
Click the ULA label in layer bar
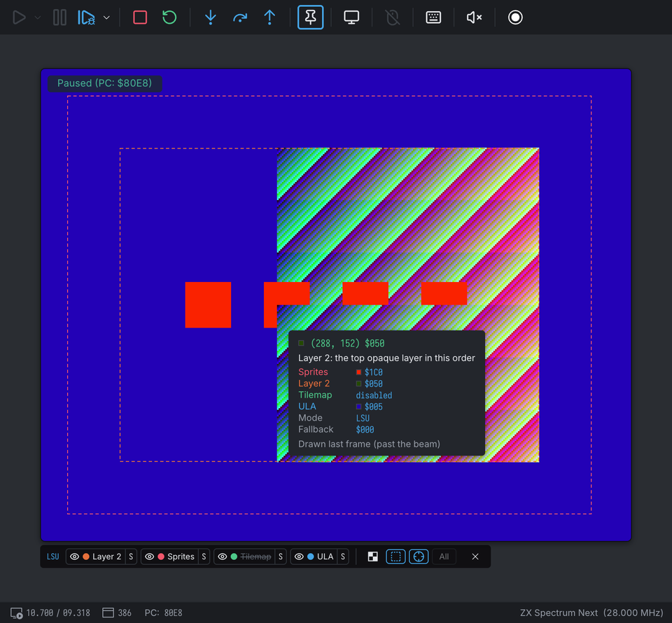[x=325, y=556]
